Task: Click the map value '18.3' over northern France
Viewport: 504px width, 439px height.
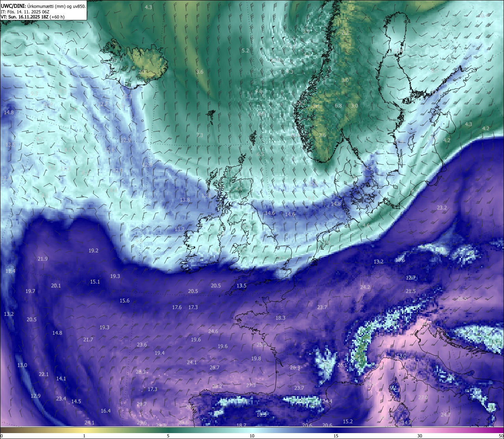Action: (280, 318)
